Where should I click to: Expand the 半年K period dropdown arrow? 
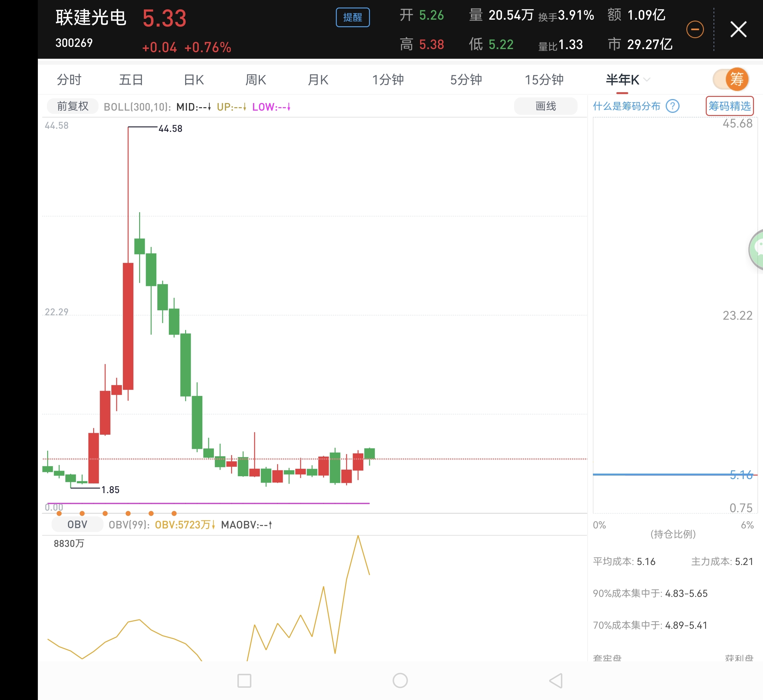(647, 80)
